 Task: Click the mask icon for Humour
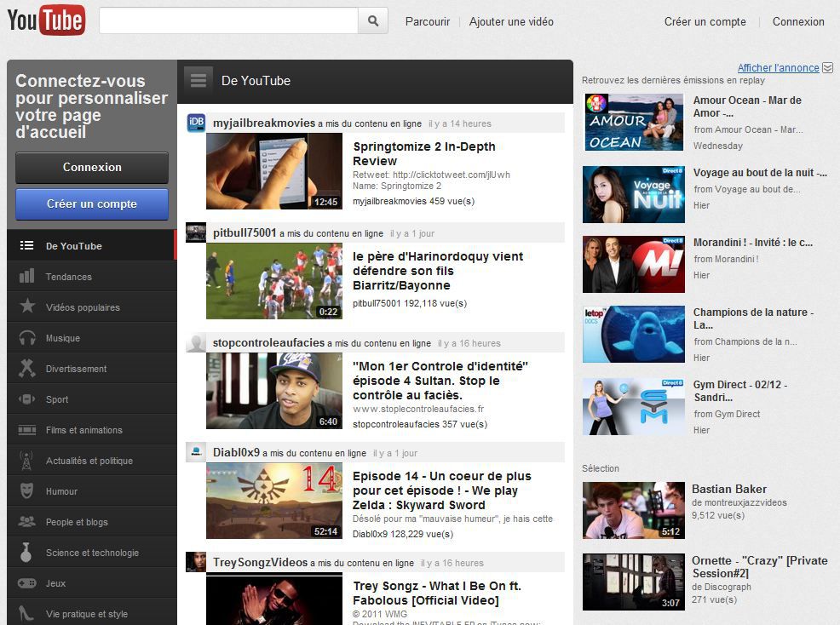[26, 490]
